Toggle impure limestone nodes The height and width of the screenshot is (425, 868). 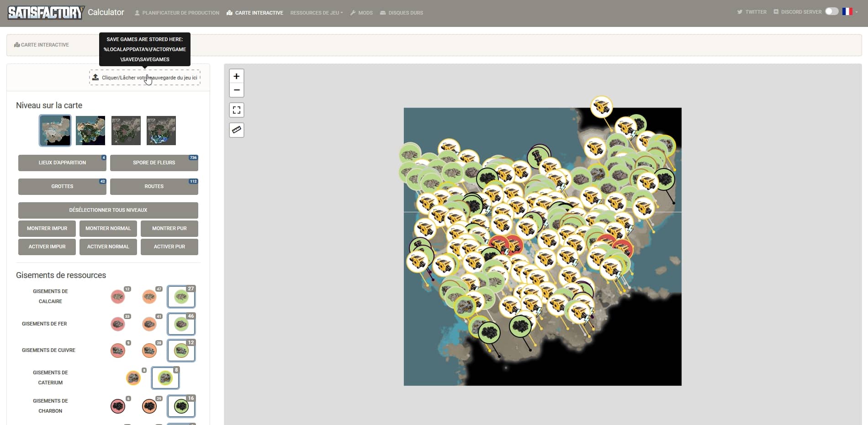[118, 297]
